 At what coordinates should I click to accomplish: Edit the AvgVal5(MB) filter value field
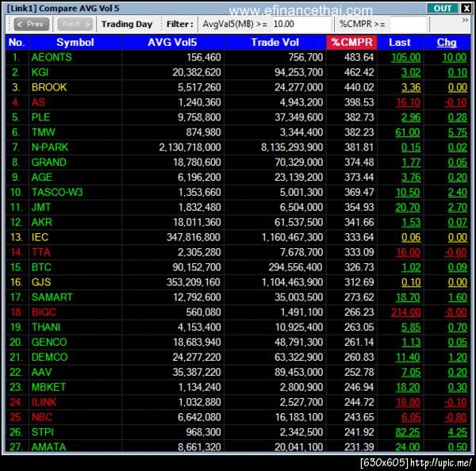point(301,24)
